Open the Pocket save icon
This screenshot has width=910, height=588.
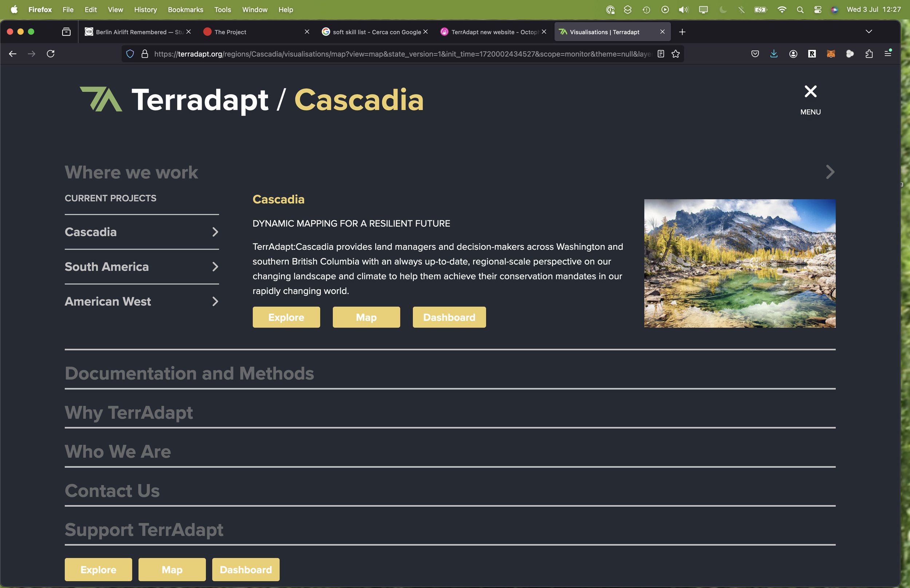coord(755,54)
